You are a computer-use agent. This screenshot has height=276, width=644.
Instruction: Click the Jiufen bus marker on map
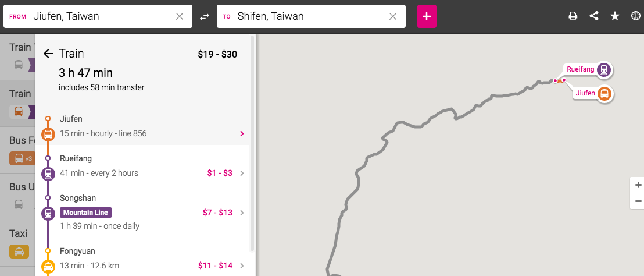click(x=604, y=93)
